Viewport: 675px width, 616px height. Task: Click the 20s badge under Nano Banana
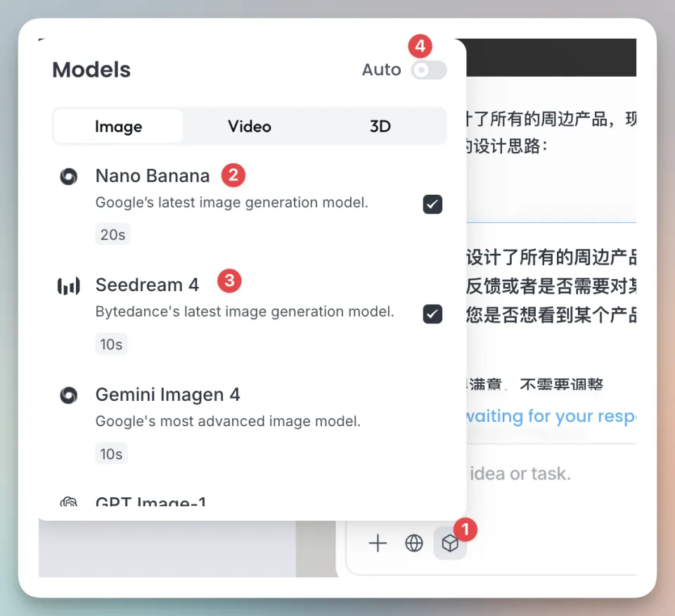tap(112, 235)
